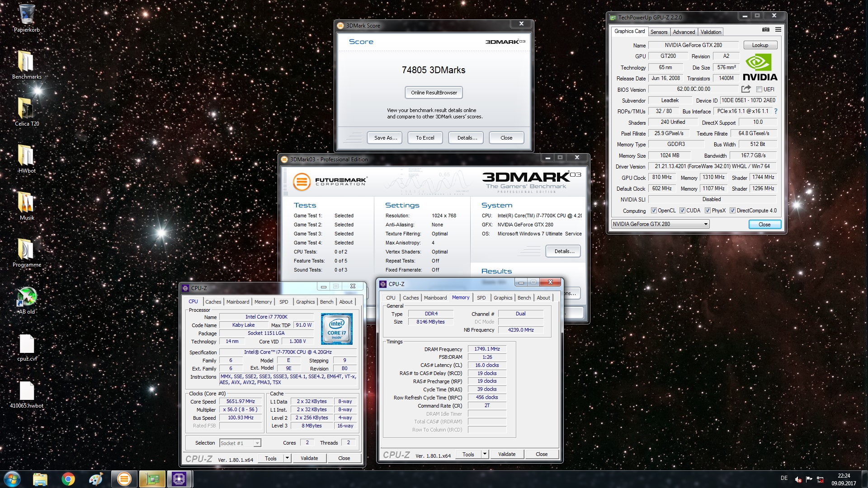868x488 pixels.
Task: Click the Core Speed value 5651.97 MHz
Action: 241,402
